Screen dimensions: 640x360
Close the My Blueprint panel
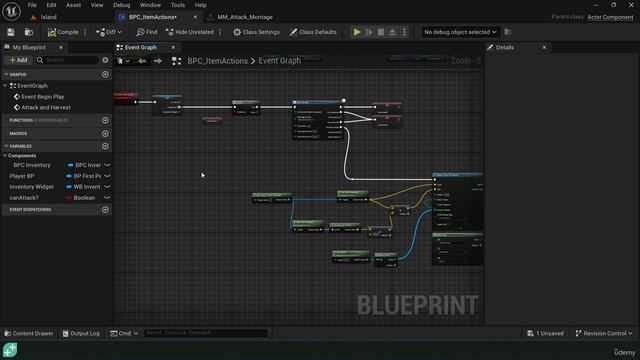(x=61, y=47)
